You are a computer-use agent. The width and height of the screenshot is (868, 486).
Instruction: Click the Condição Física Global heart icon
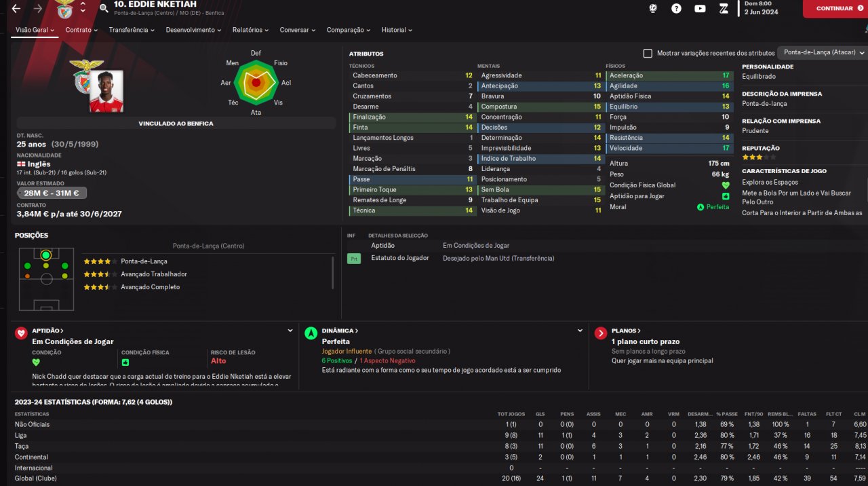pos(726,185)
